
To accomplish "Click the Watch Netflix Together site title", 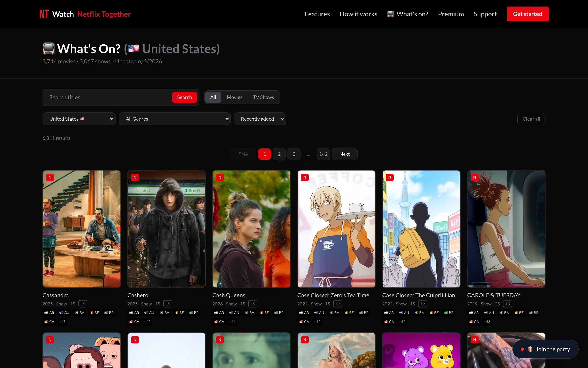I will coord(91,14).
